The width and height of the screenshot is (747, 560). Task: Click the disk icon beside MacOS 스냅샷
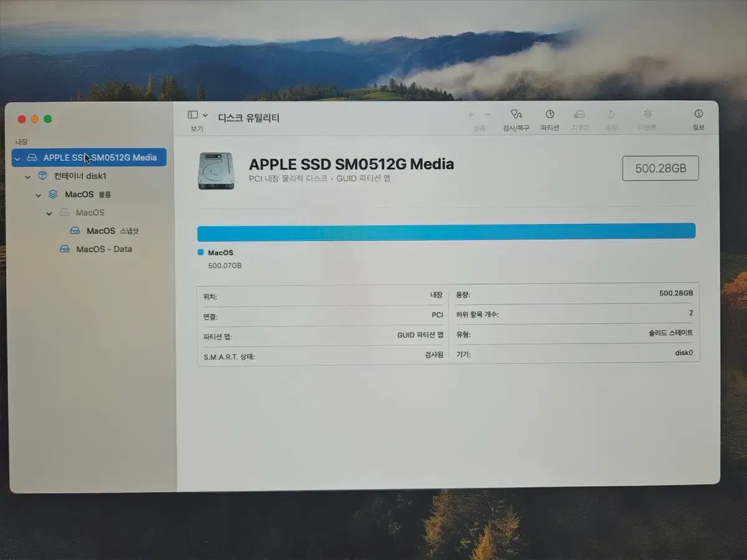pyautogui.click(x=75, y=231)
